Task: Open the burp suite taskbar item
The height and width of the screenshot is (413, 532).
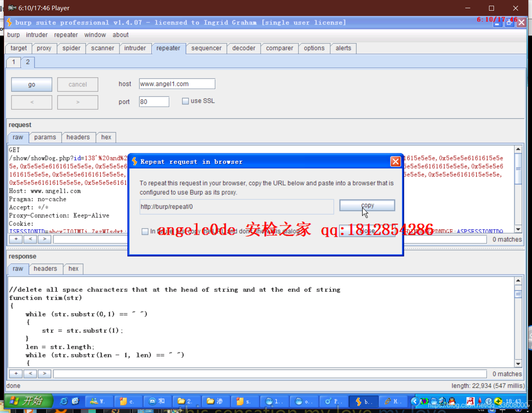Action: [363, 402]
